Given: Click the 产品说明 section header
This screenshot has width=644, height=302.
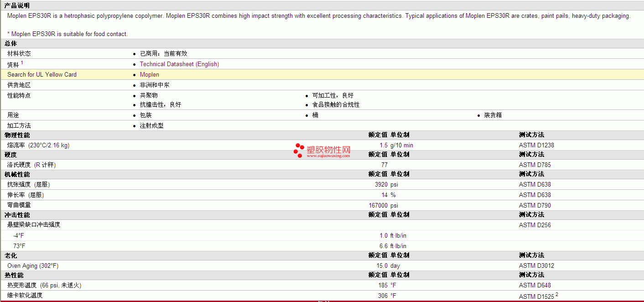Looking at the screenshot, I should (x=17, y=6).
